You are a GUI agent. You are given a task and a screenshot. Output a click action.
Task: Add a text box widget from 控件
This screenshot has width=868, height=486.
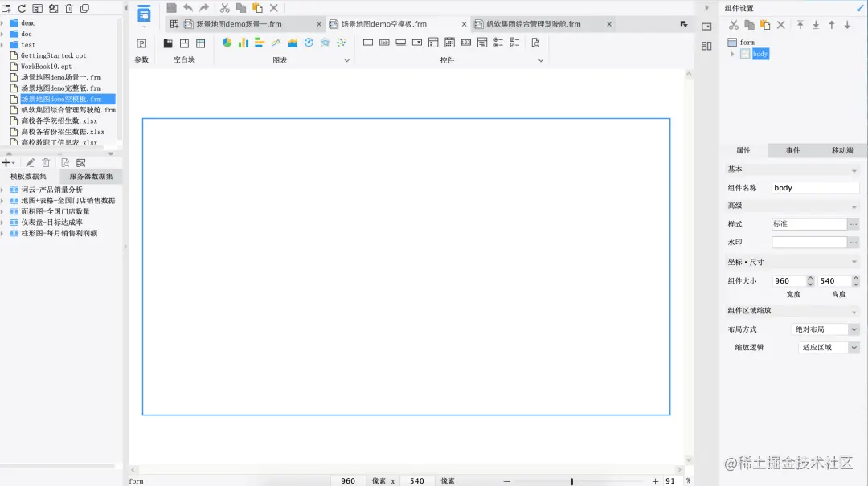(x=368, y=43)
